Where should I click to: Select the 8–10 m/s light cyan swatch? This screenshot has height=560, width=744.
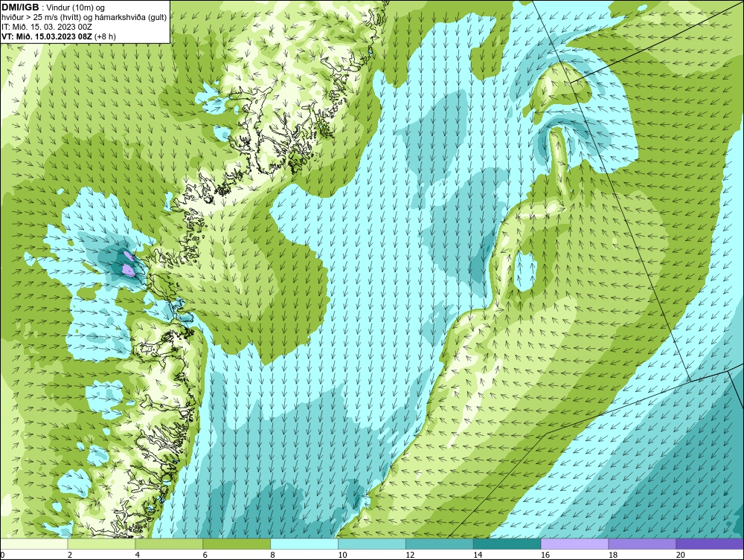(304, 544)
